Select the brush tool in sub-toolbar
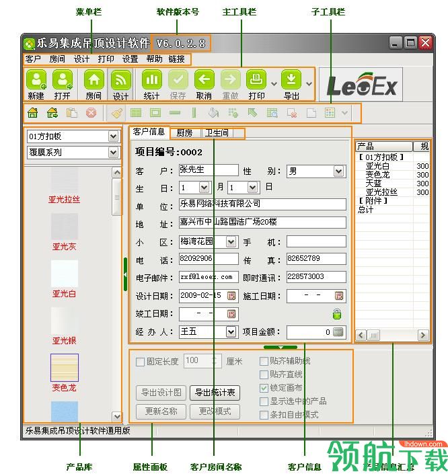This screenshot has height=476, width=448. [x=116, y=113]
